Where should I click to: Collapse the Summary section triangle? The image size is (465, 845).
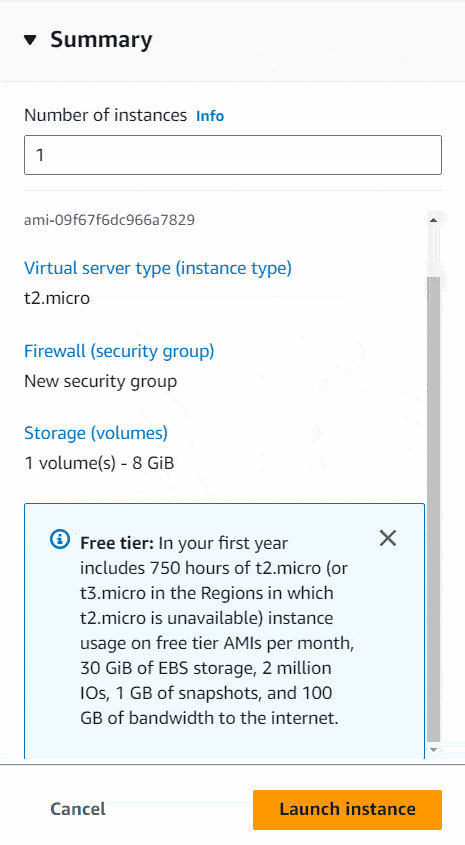pyautogui.click(x=31, y=40)
